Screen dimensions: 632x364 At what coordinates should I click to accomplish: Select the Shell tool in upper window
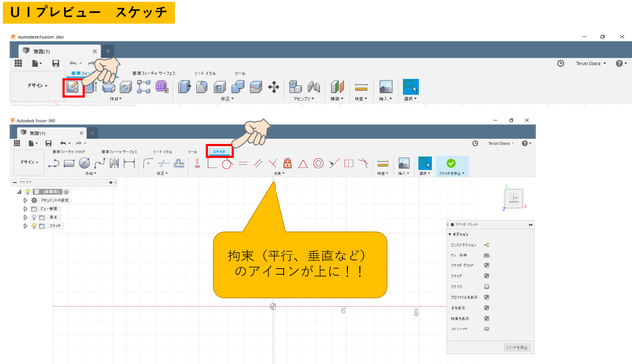(219, 86)
